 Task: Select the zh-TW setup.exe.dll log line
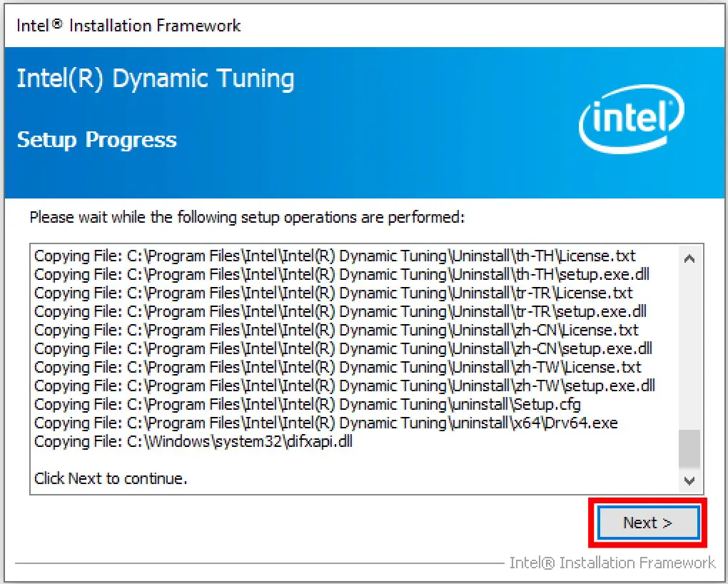pos(341,386)
